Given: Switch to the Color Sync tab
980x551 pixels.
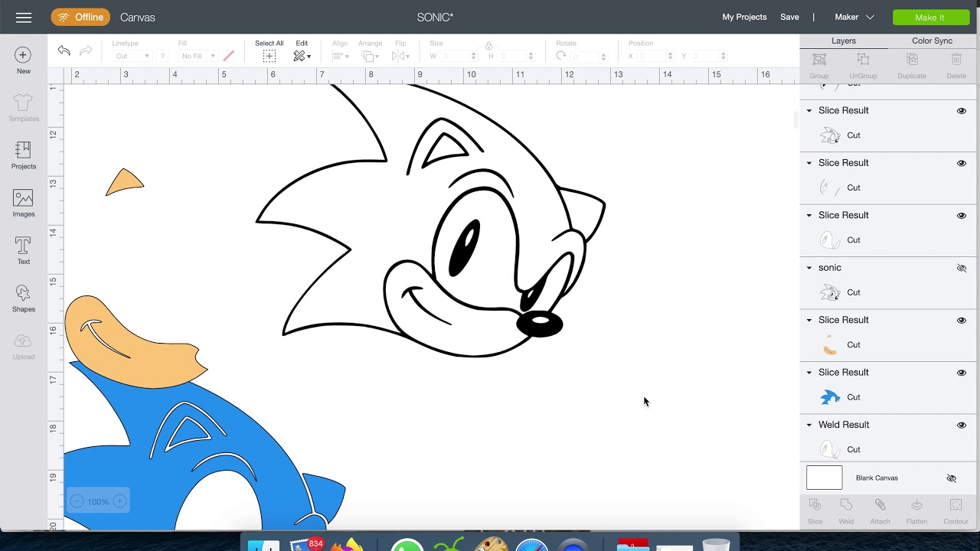Looking at the screenshot, I should click(932, 41).
